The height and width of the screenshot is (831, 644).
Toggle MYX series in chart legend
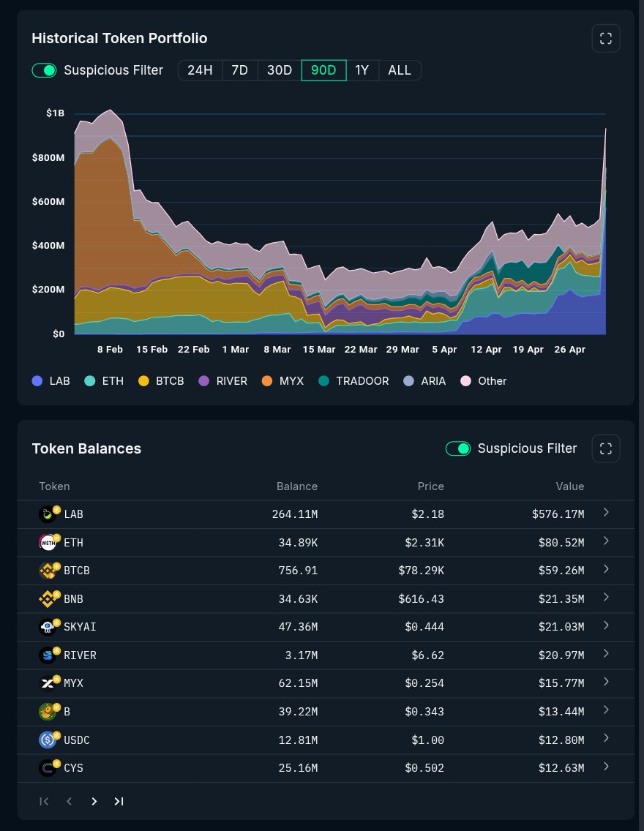click(x=283, y=381)
